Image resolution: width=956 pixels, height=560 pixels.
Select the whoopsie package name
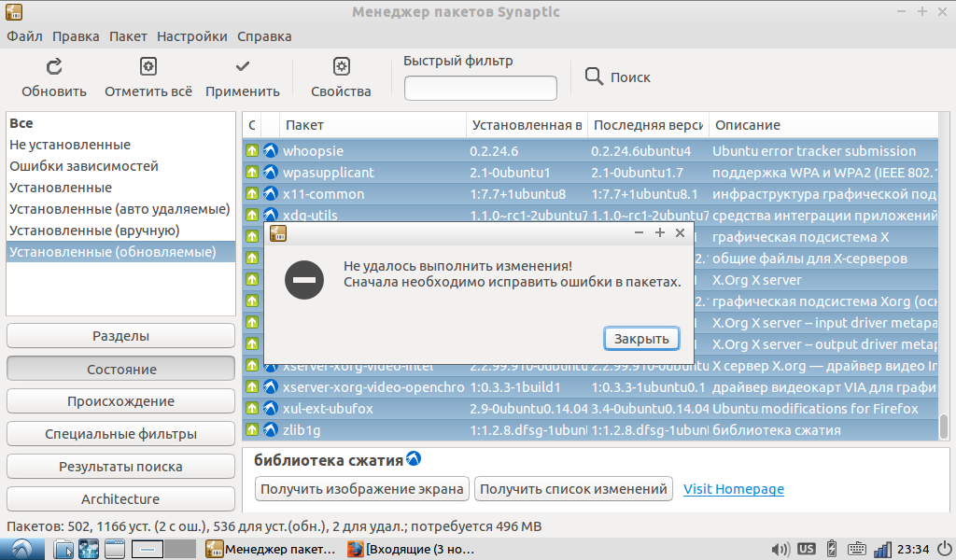pos(313,150)
